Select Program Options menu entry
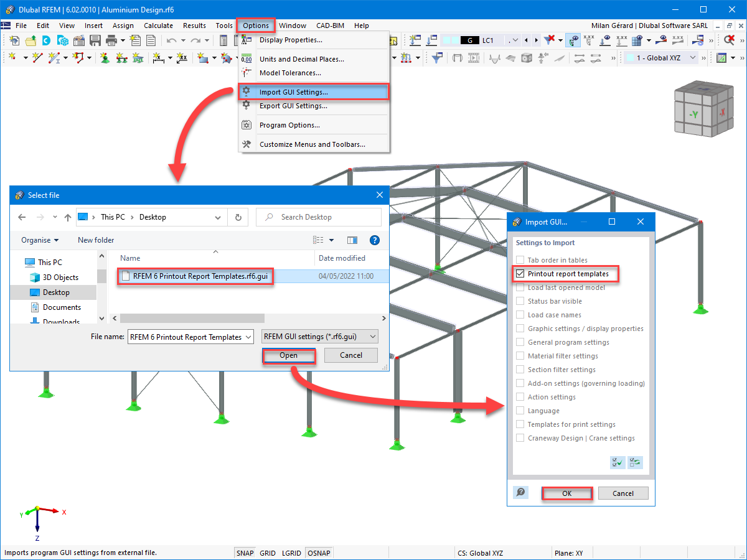The width and height of the screenshot is (747, 560). (314, 125)
